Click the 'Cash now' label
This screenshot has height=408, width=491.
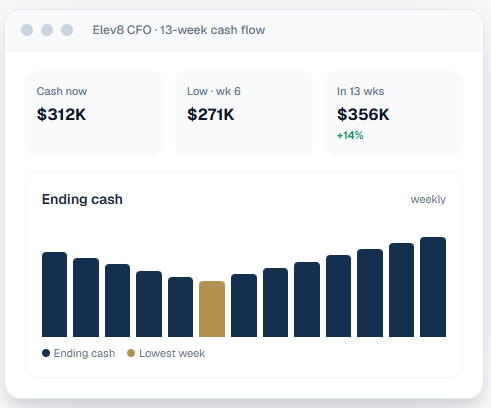click(x=62, y=91)
